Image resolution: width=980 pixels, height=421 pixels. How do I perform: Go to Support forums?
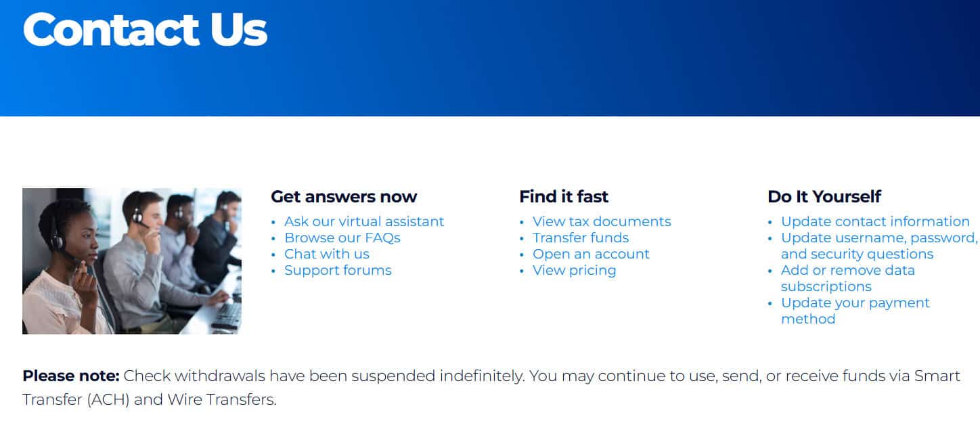[338, 270]
